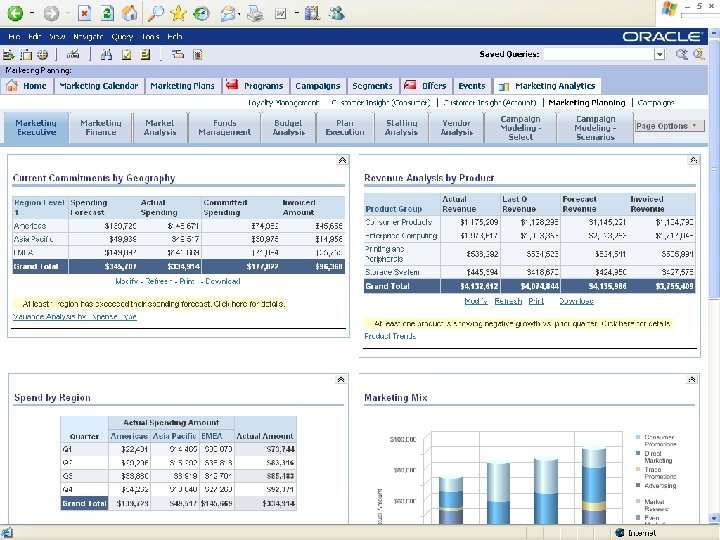Expand the Page Options dropdown
Viewport: 720px width, 540px height.
[668, 126]
